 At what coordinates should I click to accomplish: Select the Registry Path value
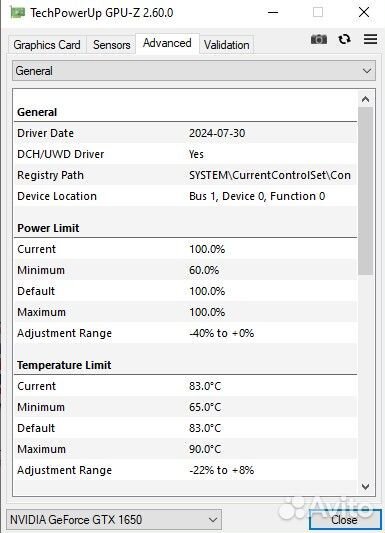270,175
